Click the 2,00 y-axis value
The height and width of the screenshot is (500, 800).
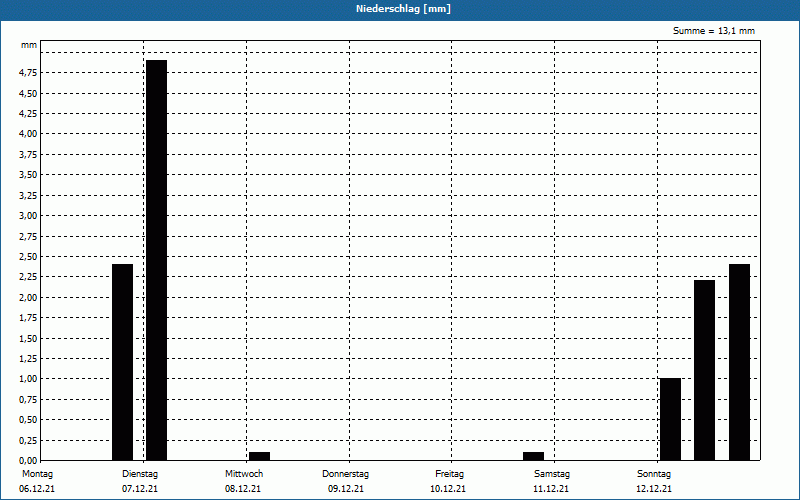(x=28, y=297)
